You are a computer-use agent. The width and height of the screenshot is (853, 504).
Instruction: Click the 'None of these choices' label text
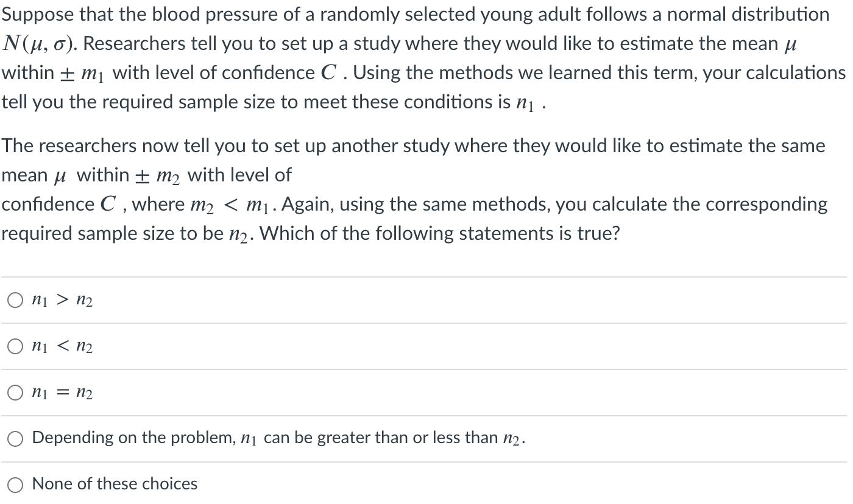click(115, 484)
